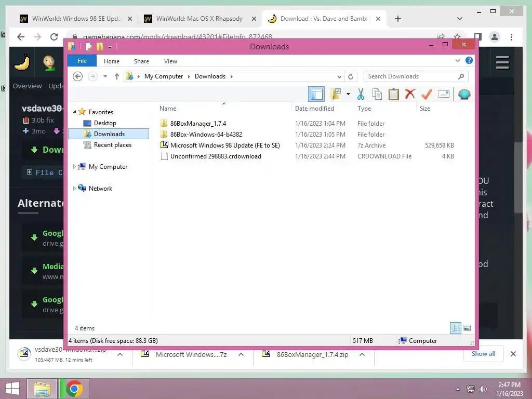Open Windows Start button
Viewport: 532px width, 399px height.
[12, 389]
